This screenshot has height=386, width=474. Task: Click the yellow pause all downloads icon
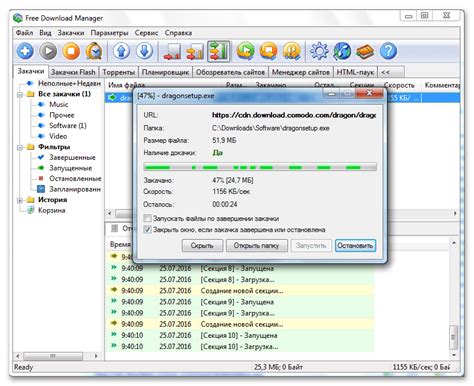(x=292, y=52)
